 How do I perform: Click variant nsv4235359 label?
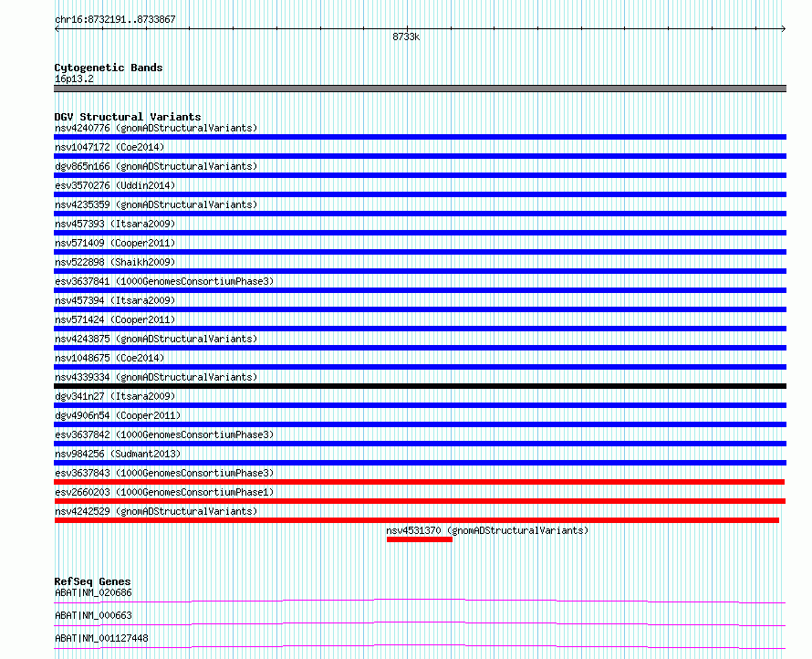(156, 204)
